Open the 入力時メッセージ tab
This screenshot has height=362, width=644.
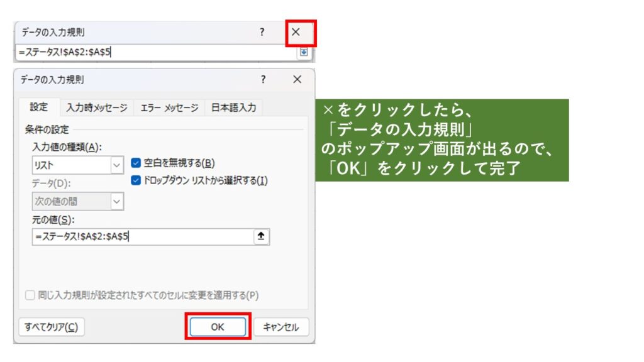(x=97, y=107)
